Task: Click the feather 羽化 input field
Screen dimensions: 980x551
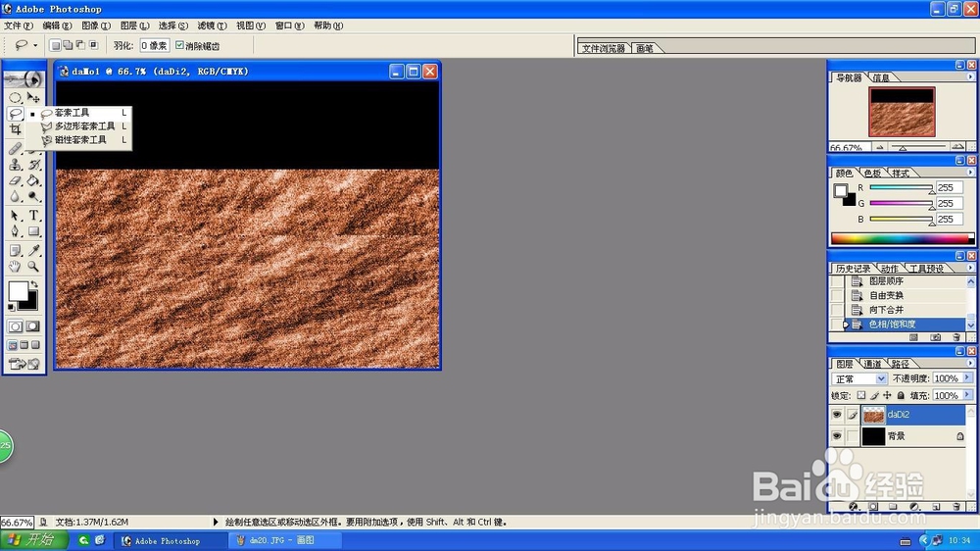Action: point(154,45)
